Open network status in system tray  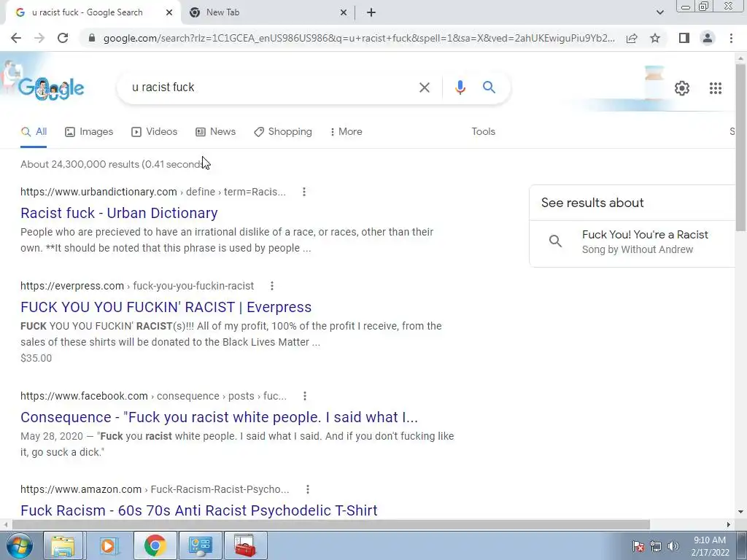click(656, 546)
